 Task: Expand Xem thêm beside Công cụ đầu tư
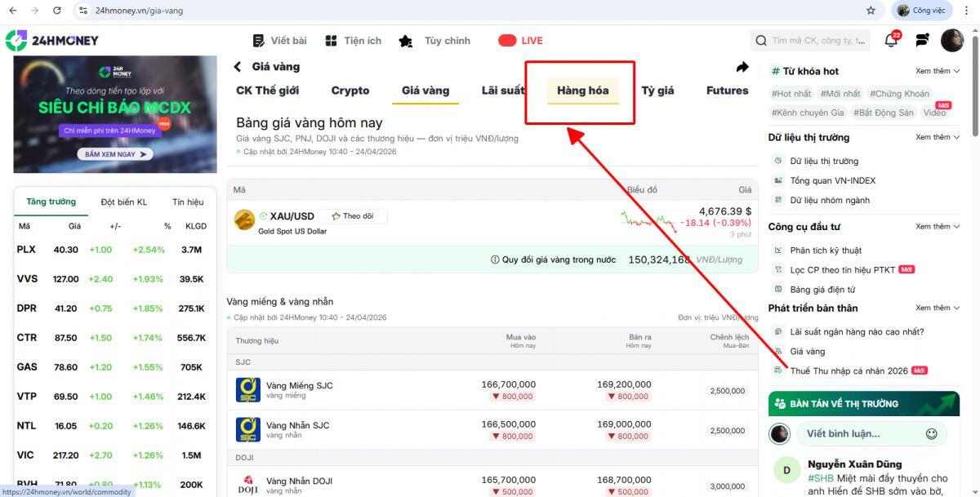click(x=937, y=226)
